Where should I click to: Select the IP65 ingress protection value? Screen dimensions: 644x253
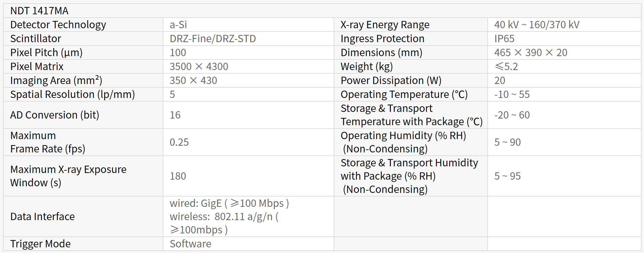click(504, 39)
